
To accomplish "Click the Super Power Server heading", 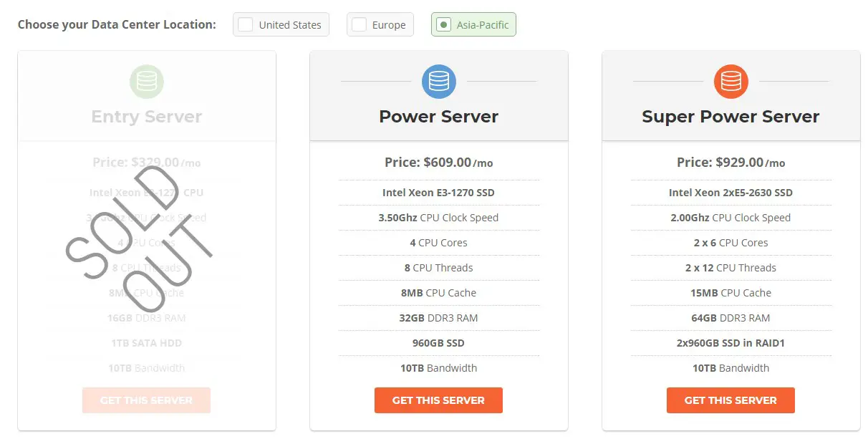I will (x=731, y=117).
